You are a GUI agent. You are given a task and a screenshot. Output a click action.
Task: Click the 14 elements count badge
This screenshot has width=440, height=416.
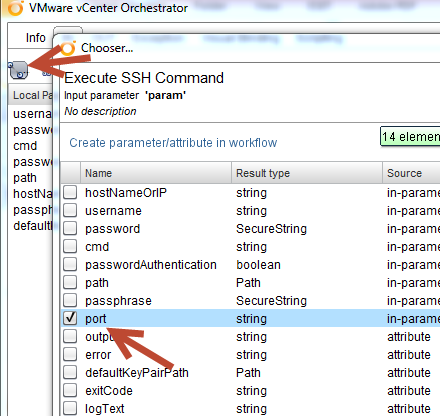click(410, 137)
